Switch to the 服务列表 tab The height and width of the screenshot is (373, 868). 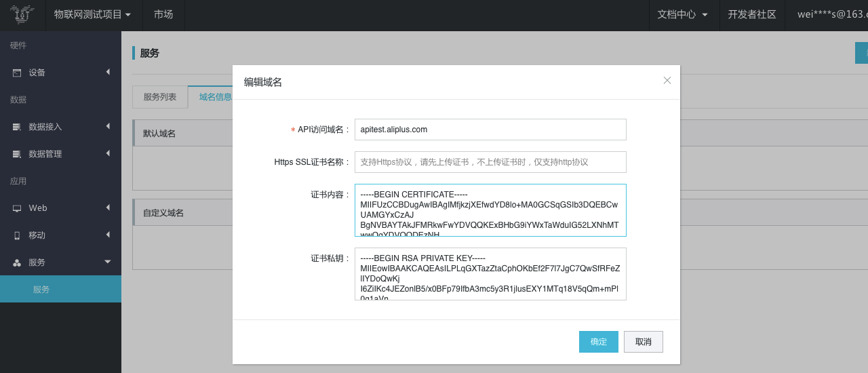[x=160, y=97]
